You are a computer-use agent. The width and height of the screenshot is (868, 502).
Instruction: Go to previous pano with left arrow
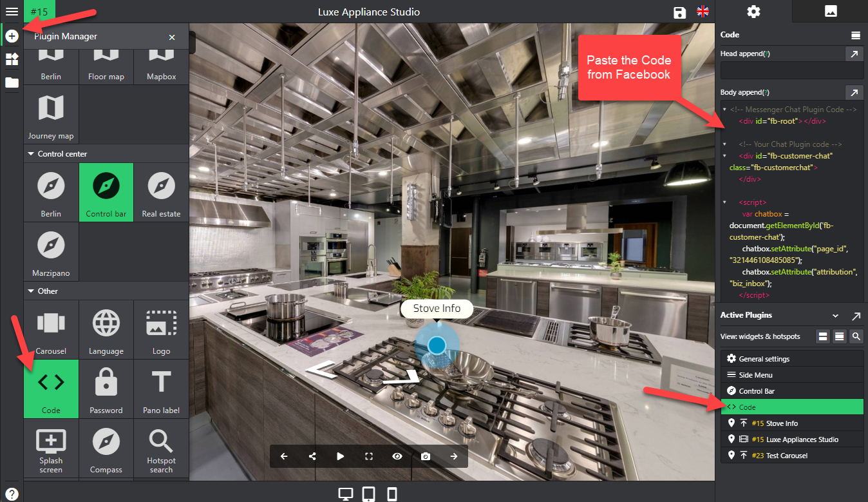[284, 456]
